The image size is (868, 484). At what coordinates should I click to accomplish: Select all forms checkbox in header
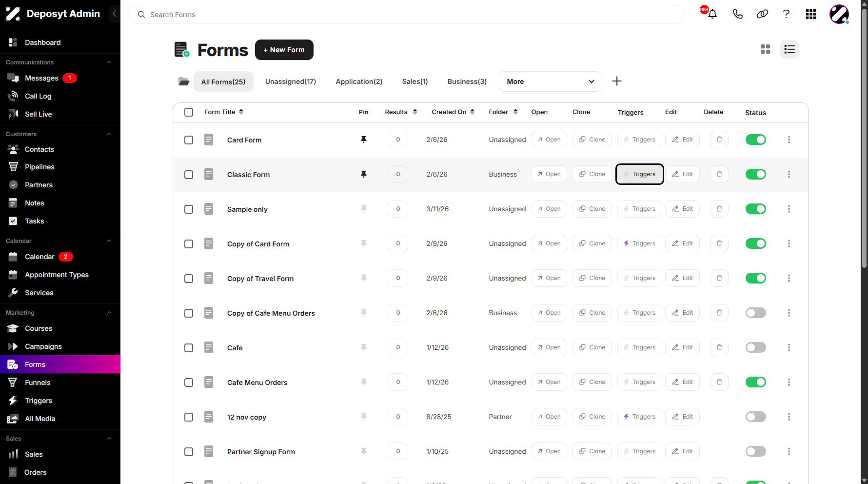coord(189,112)
